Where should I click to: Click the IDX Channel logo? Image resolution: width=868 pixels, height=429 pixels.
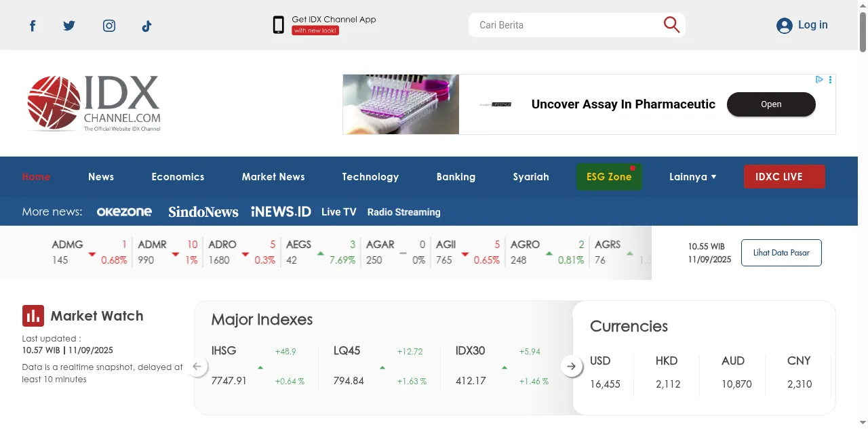tap(94, 104)
